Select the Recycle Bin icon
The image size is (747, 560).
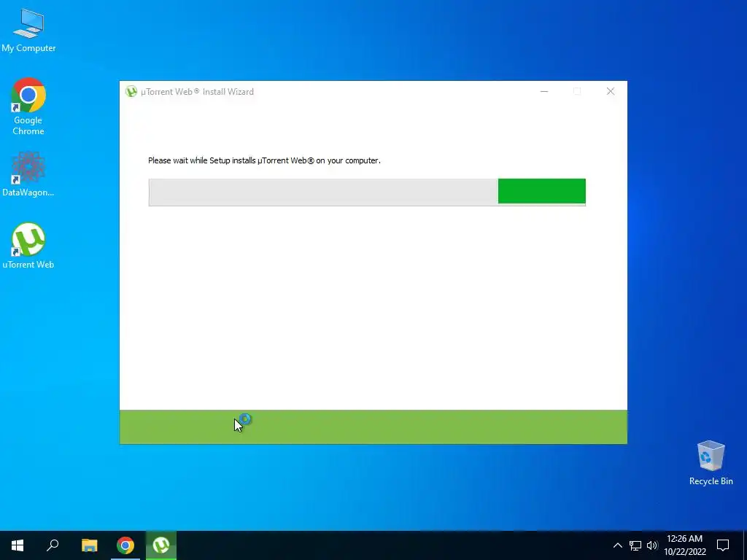tap(711, 463)
